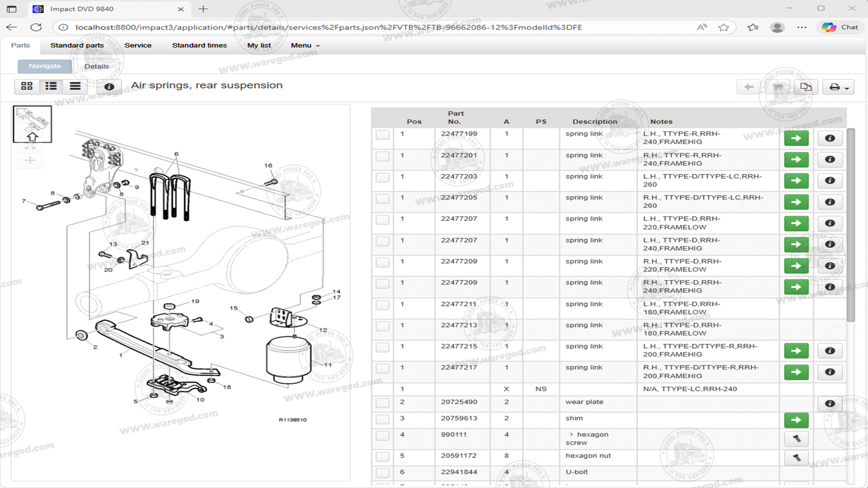This screenshot has height=488, width=868.
Task: Click green arrow for part 22477199
Action: click(x=796, y=138)
